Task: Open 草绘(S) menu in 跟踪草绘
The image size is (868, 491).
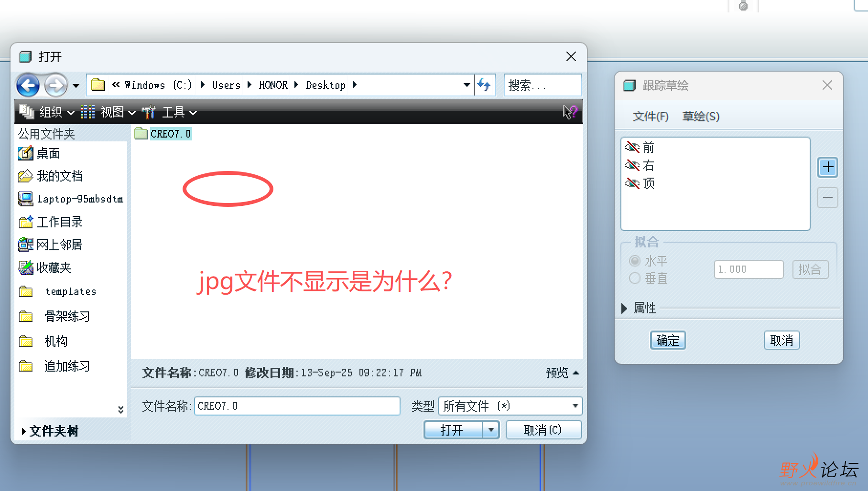Action: coord(701,116)
